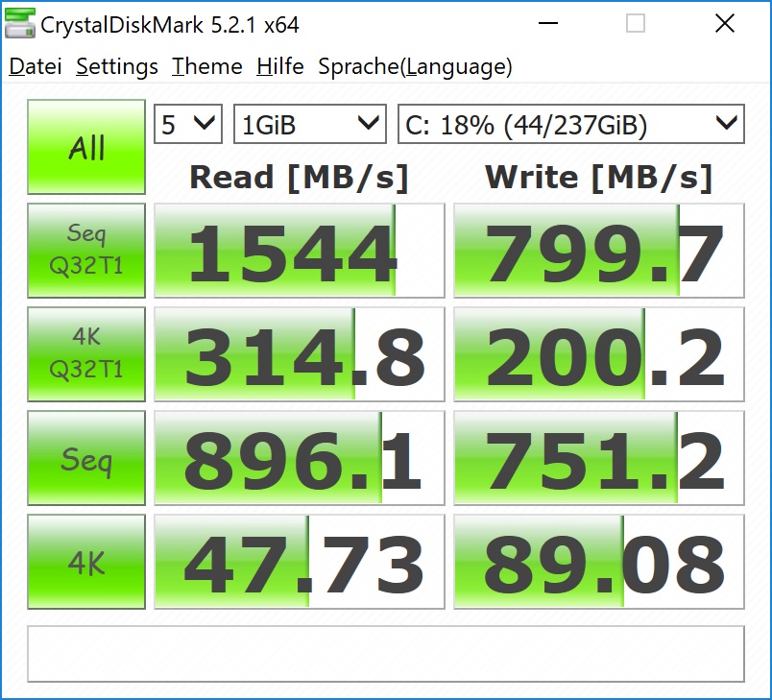Select the 89.08 4K write result
772x700 pixels.
click(599, 562)
